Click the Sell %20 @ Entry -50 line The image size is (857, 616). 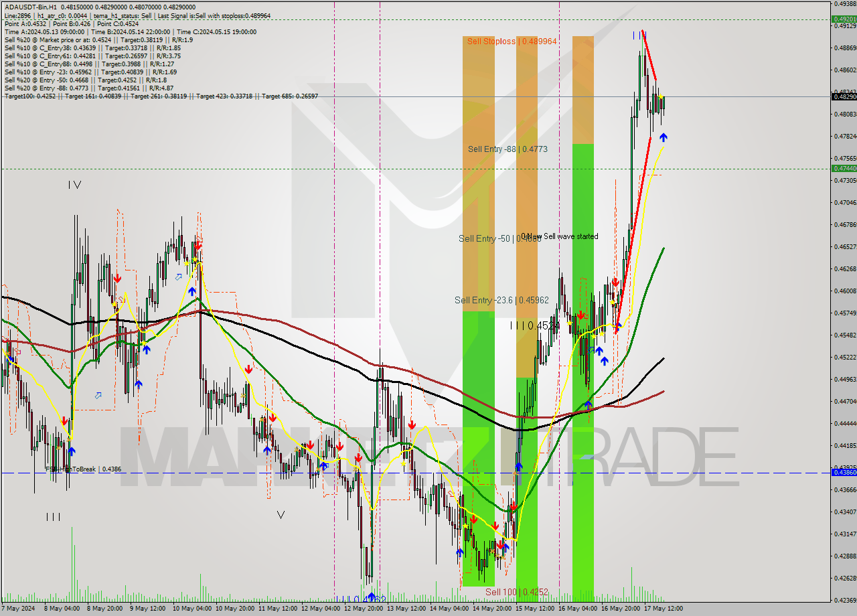click(x=85, y=80)
